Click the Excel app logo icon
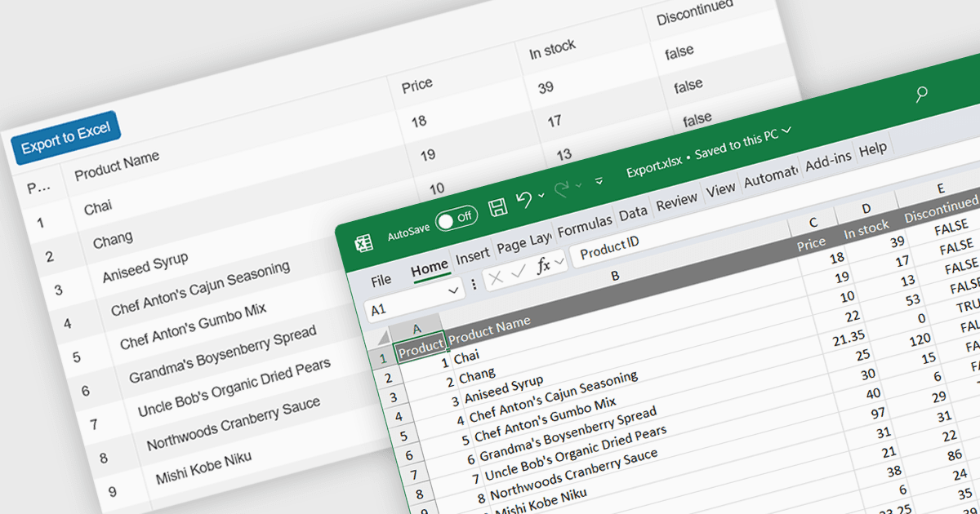The width and height of the screenshot is (980, 514). [x=363, y=242]
